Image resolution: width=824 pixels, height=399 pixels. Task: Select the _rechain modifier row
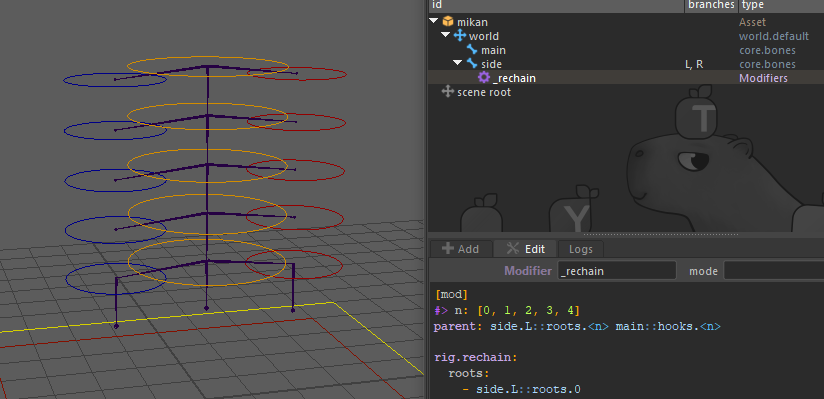(x=626, y=78)
